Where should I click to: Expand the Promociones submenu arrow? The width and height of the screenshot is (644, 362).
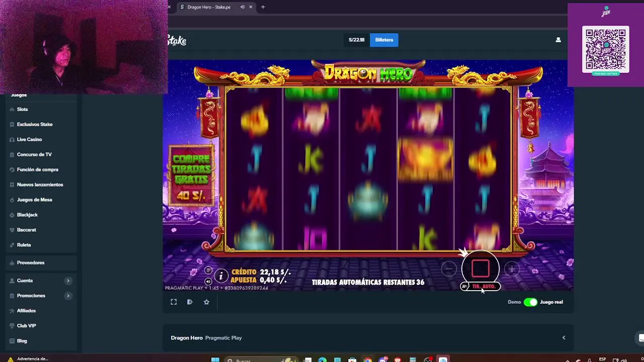(x=68, y=296)
